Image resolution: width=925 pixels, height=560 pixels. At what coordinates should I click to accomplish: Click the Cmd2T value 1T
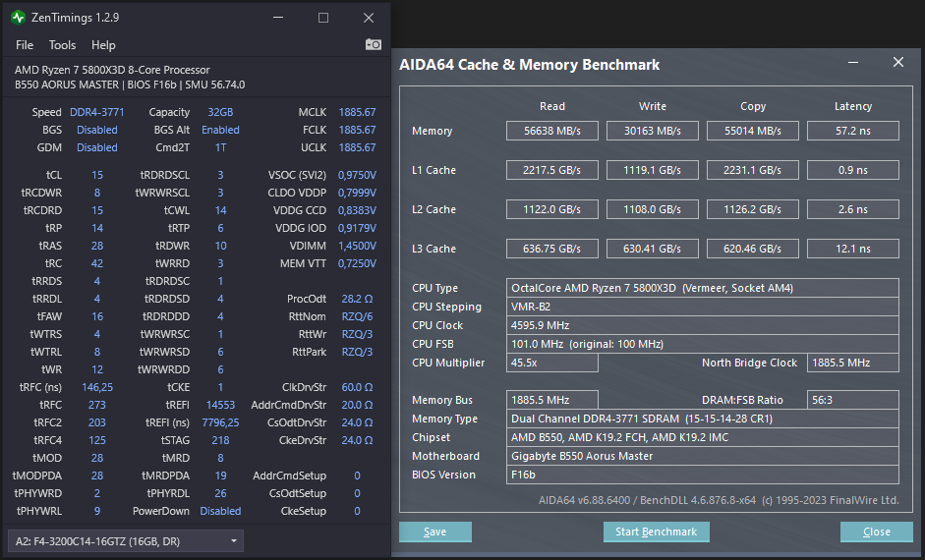[220, 147]
